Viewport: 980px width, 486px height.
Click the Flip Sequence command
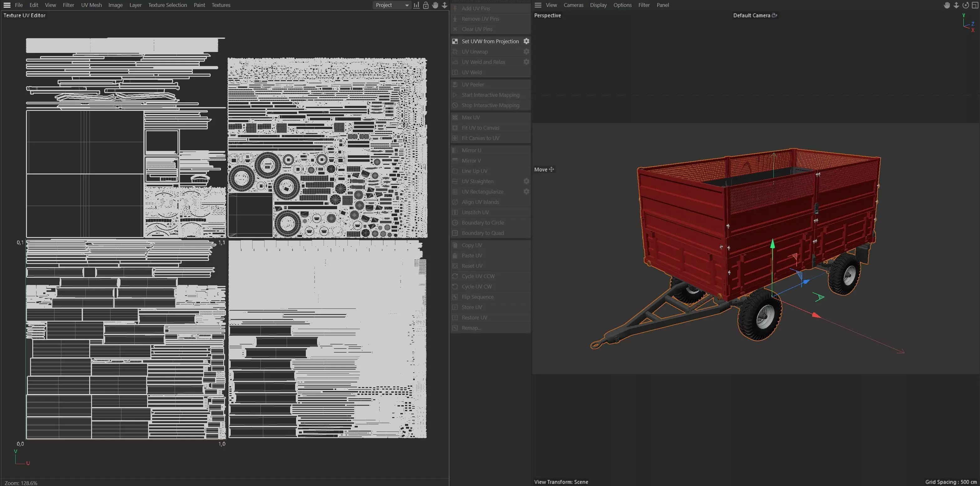(491, 297)
